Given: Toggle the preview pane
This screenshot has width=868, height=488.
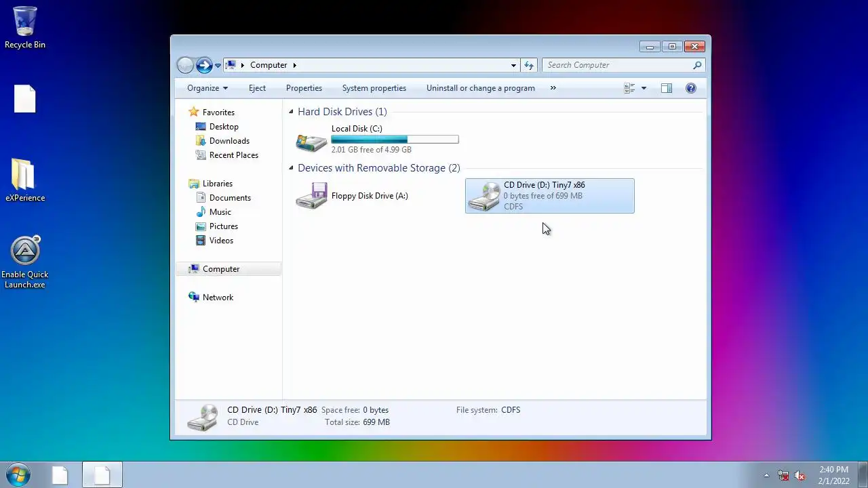Looking at the screenshot, I should pyautogui.click(x=667, y=88).
